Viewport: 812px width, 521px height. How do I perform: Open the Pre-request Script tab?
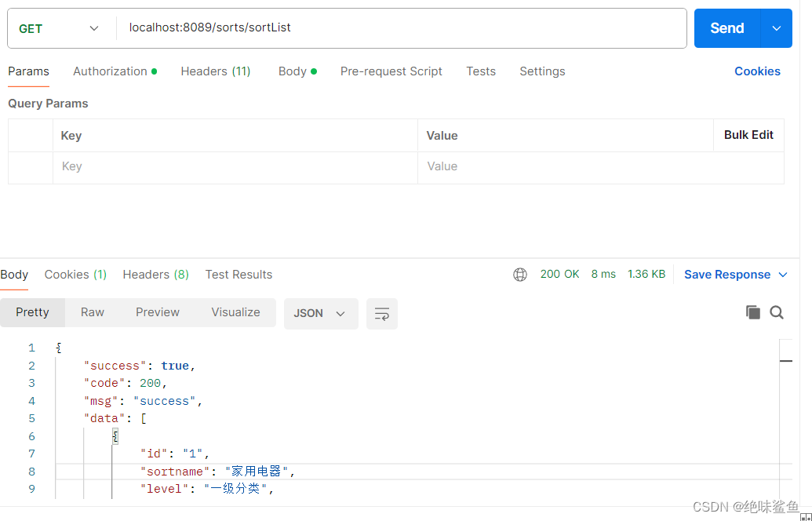tap(391, 71)
